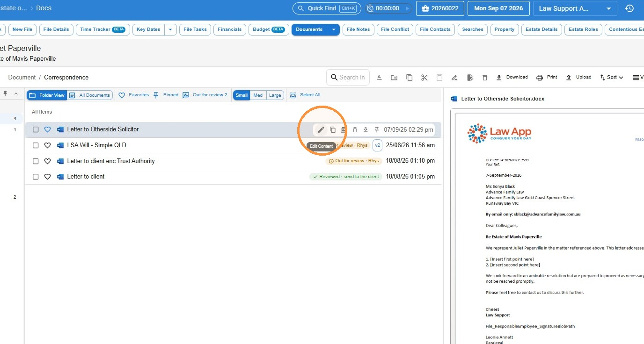
Task: Open the Property tab
Action: point(505,29)
